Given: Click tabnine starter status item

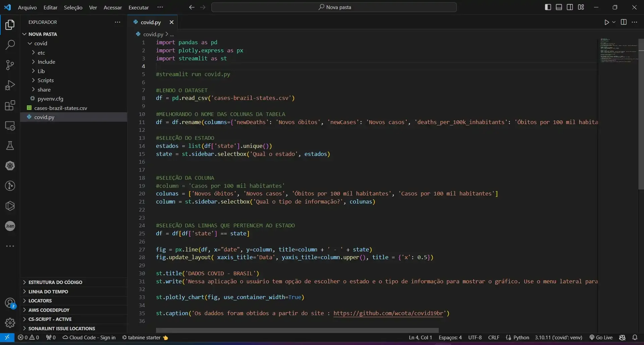Looking at the screenshot, I should pos(145,338).
